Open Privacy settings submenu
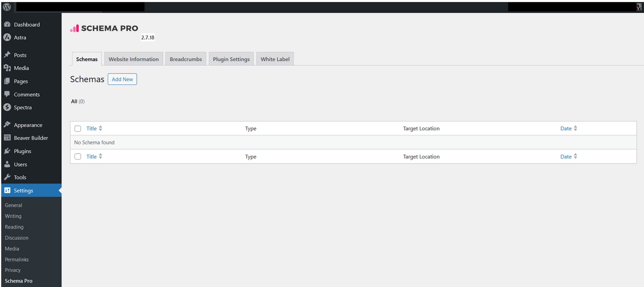 coord(13,270)
